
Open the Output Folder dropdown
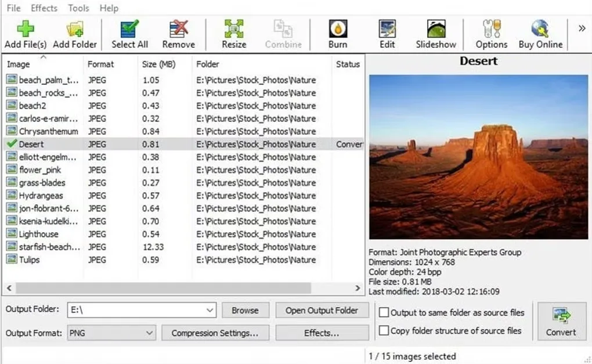210,310
